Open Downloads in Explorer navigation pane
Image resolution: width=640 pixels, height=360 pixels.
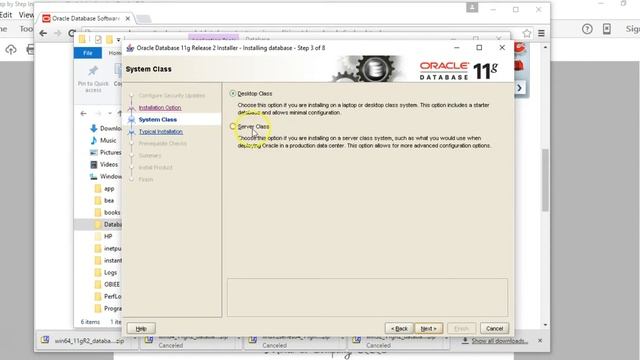(x=106, y=128)
